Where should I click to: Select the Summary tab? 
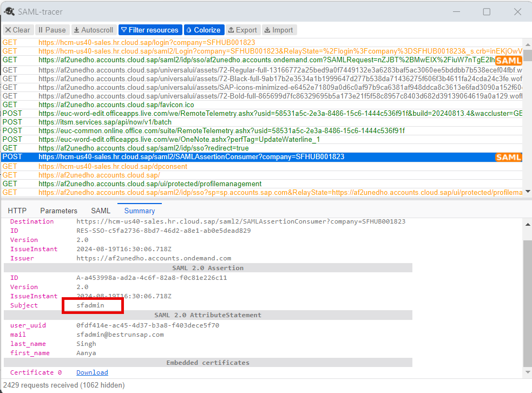[140, 211]
